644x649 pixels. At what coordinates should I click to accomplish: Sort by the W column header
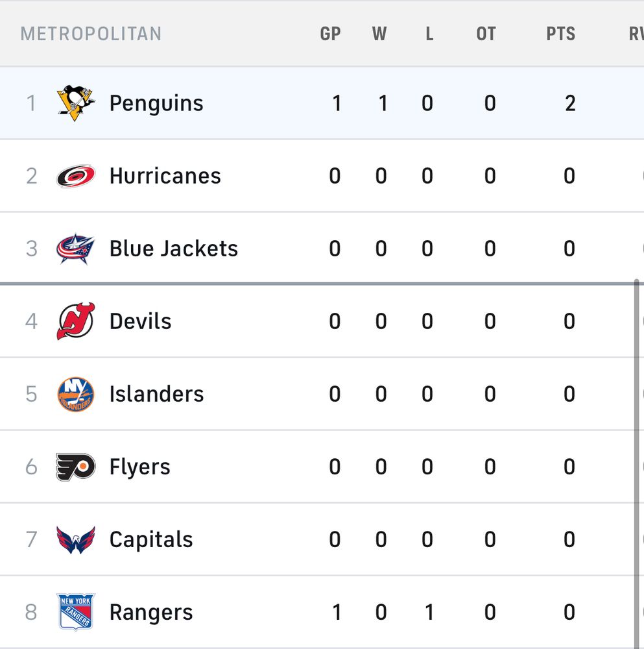(379, 34)
